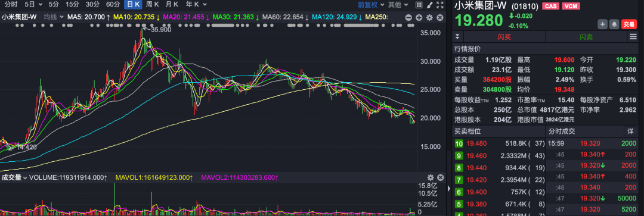Close the volume indicator panel

click(x=440, y=177)
